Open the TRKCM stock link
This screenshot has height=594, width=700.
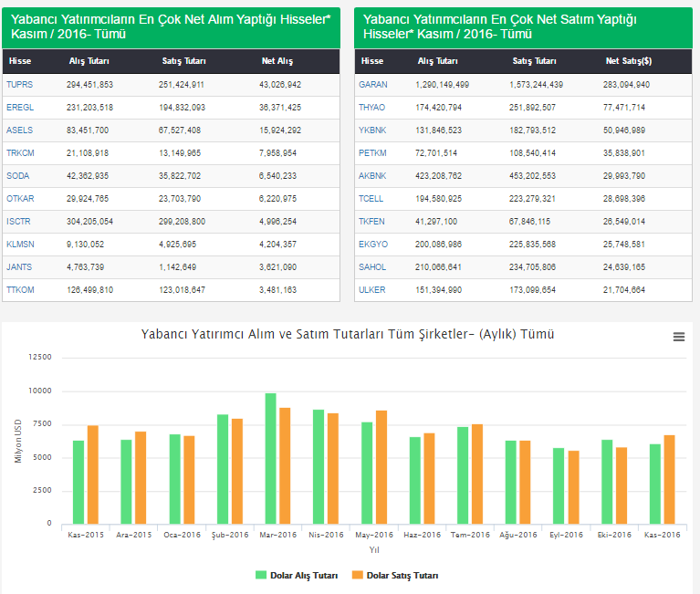point(20,152)
